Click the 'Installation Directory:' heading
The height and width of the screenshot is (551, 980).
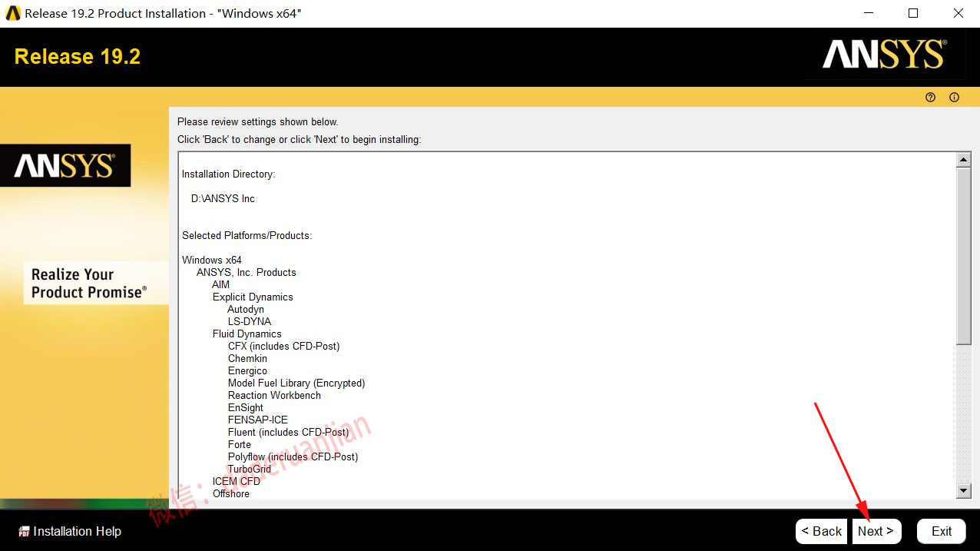tap(228, 174)
